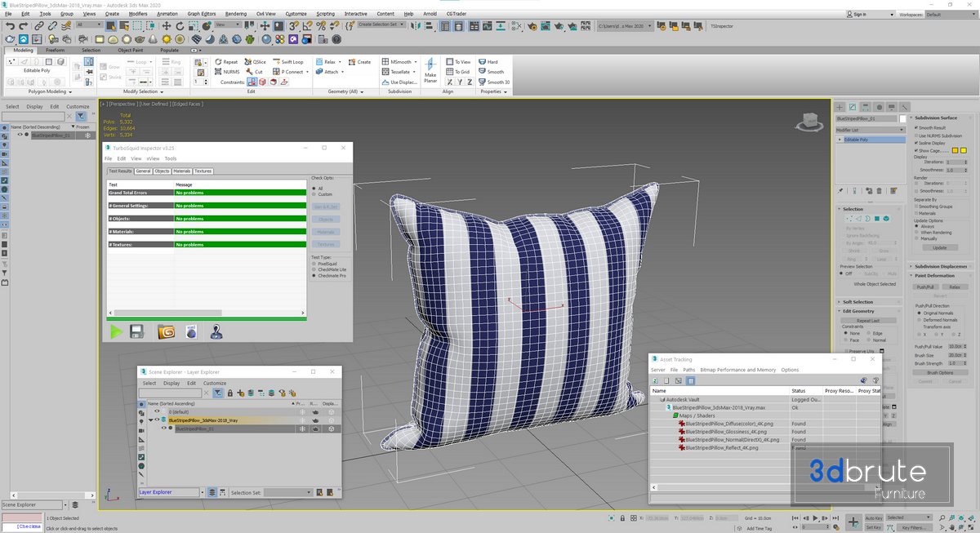
Task: Run the TurboSquid Inspector green play button
Action: click(x=117, y=331)
